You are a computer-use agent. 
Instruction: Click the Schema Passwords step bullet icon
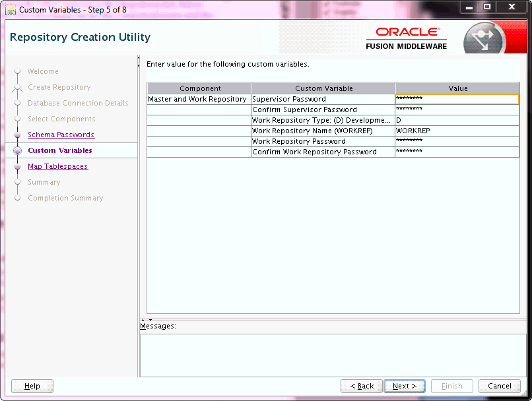18,135
